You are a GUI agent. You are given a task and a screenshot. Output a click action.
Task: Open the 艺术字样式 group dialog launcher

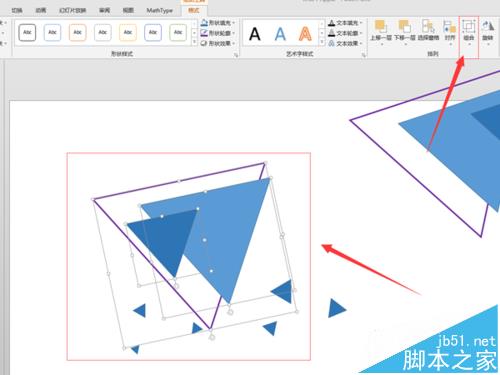point(364,55)
